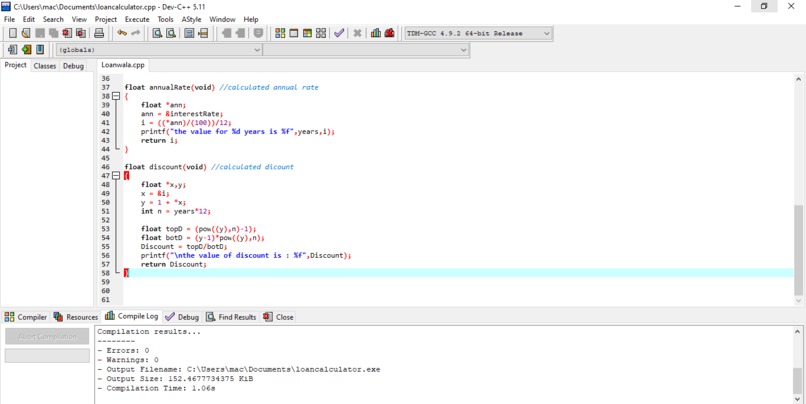
Task: Click the editor scrollbar down arrow
Action: click(x=798, y=301)
